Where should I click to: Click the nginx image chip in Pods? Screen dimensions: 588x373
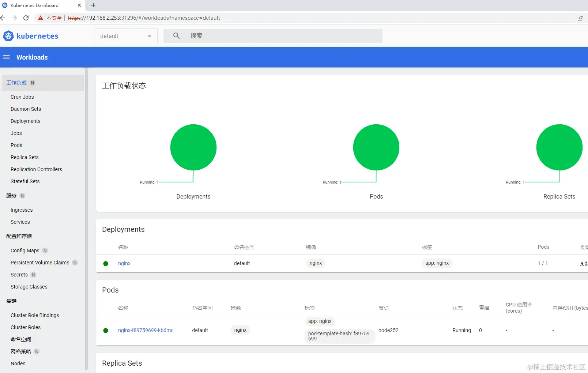coord(240,330)
